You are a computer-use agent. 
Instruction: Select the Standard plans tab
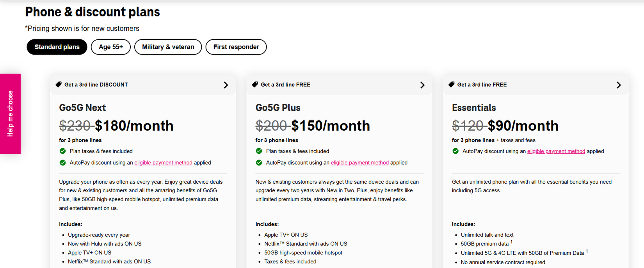point(57,47)
